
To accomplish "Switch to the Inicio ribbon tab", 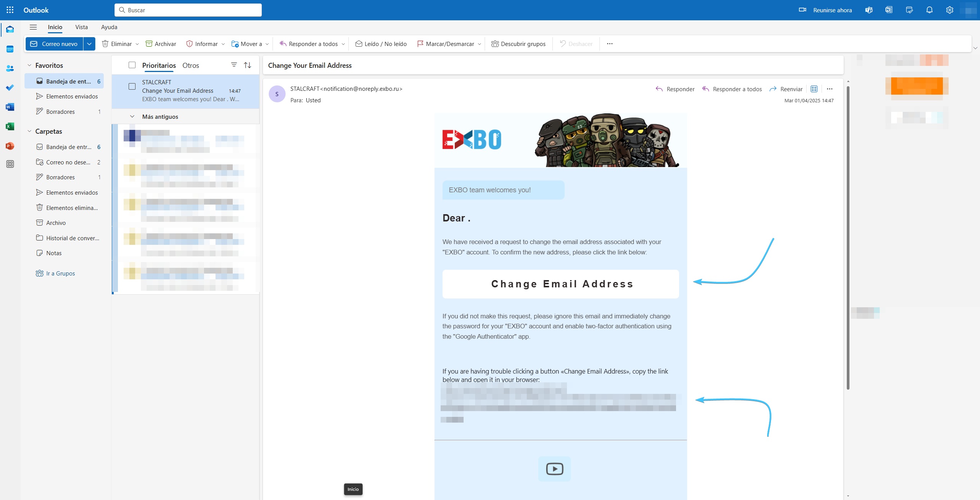I will [55, 27].
